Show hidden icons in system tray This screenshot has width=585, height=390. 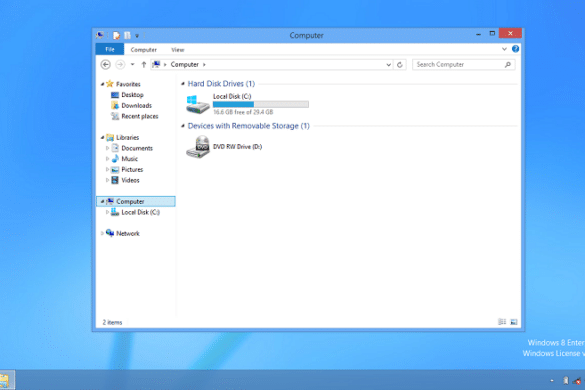552,381
